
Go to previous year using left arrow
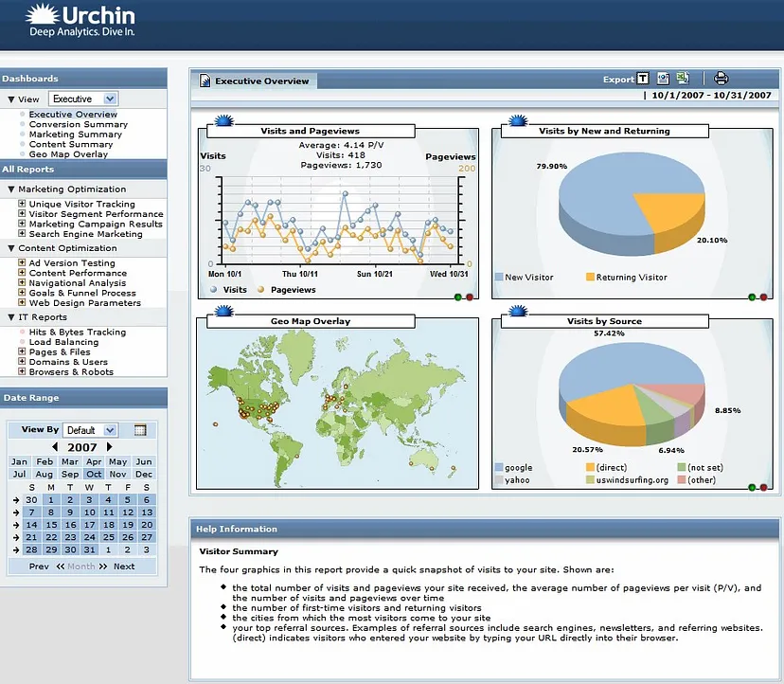55,447
